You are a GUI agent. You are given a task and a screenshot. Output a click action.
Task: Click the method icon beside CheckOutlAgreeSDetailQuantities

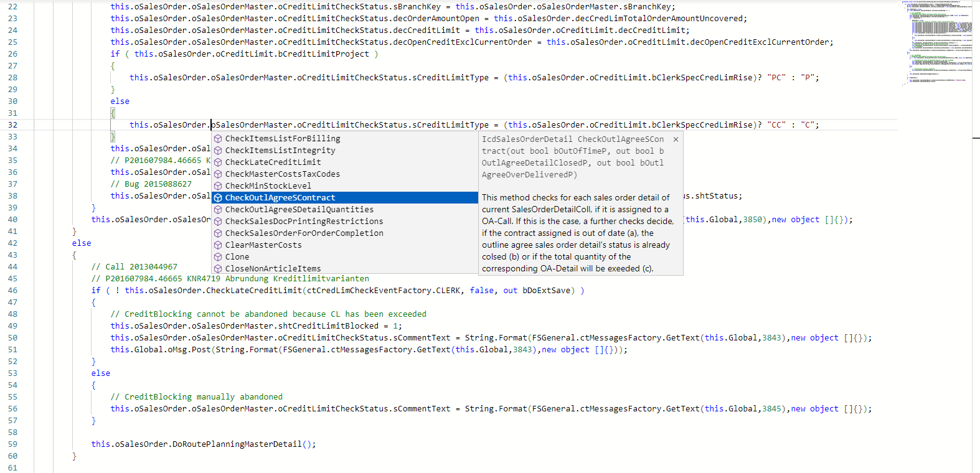tap(218, 210)
